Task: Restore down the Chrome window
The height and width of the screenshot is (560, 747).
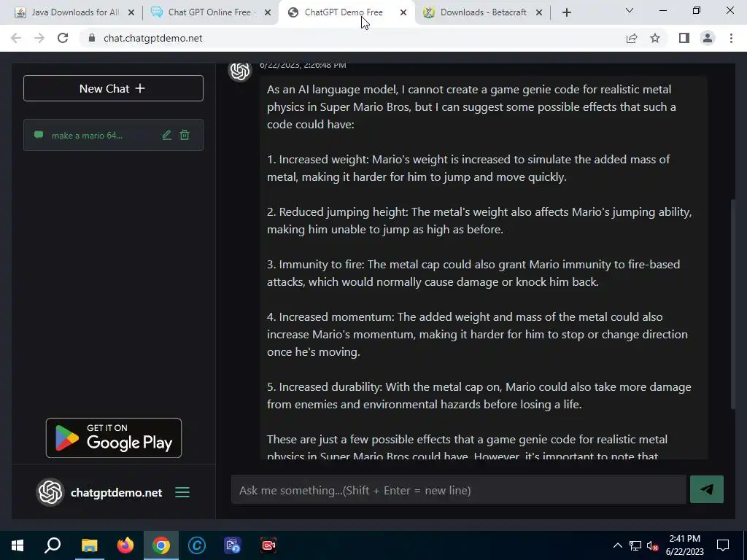Action: [x=697, y=10]
